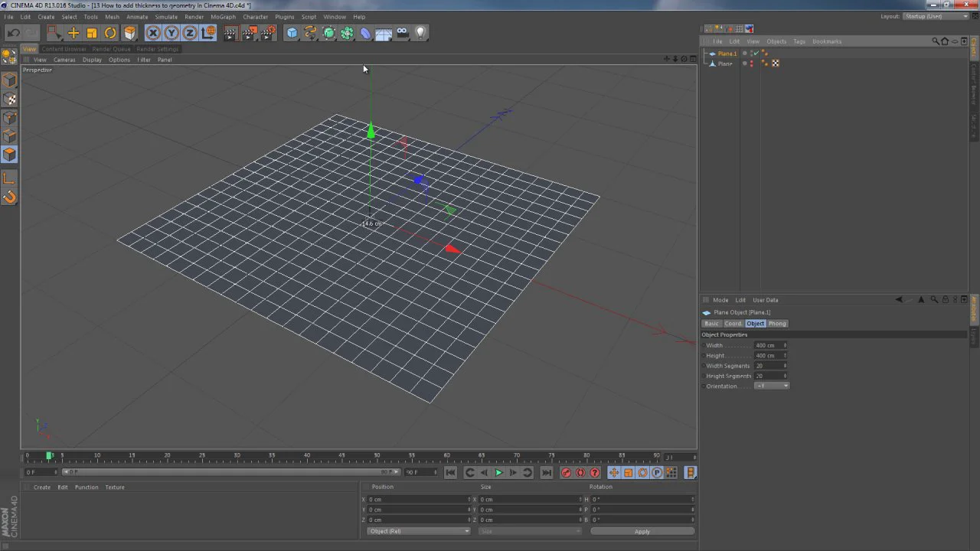This screenshot has height=551, width=980.
Task: Click the green Play Forwards button
Action: 498,473
